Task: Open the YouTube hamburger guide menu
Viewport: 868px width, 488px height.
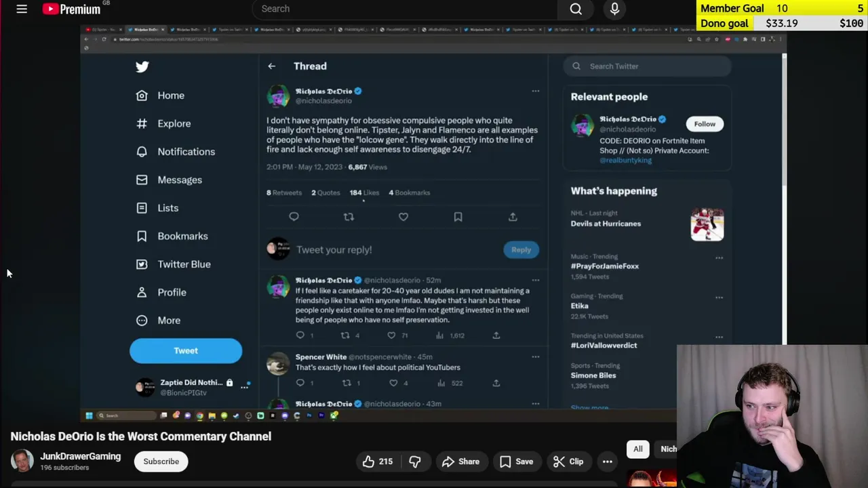Action: pyautogui.click(x=22, y=9)
